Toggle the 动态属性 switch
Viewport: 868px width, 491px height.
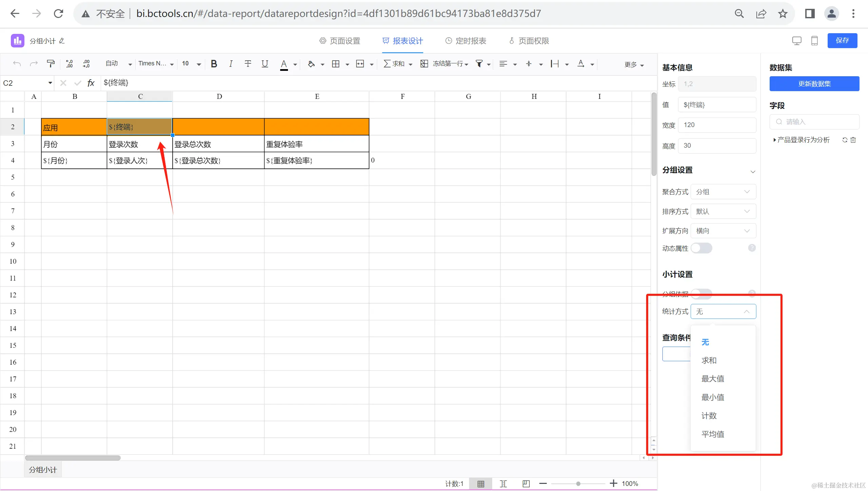coord(701,248)
